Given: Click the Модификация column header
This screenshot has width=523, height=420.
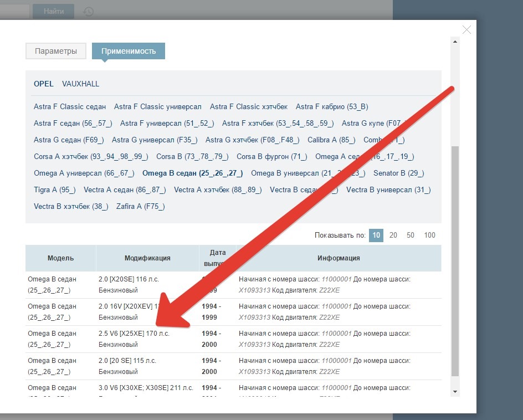Looking at the screenshot, I should (147, 258).
